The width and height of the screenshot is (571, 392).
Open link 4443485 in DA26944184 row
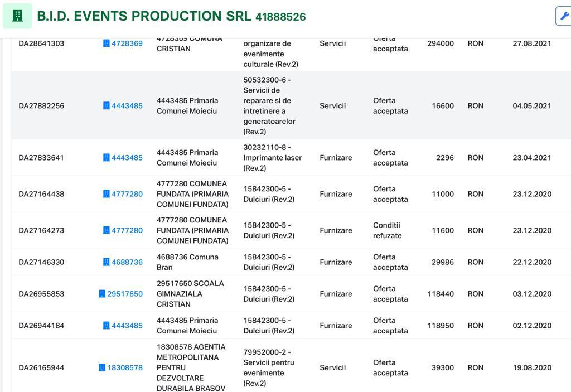pyautogui.click(x=127, y=325)
